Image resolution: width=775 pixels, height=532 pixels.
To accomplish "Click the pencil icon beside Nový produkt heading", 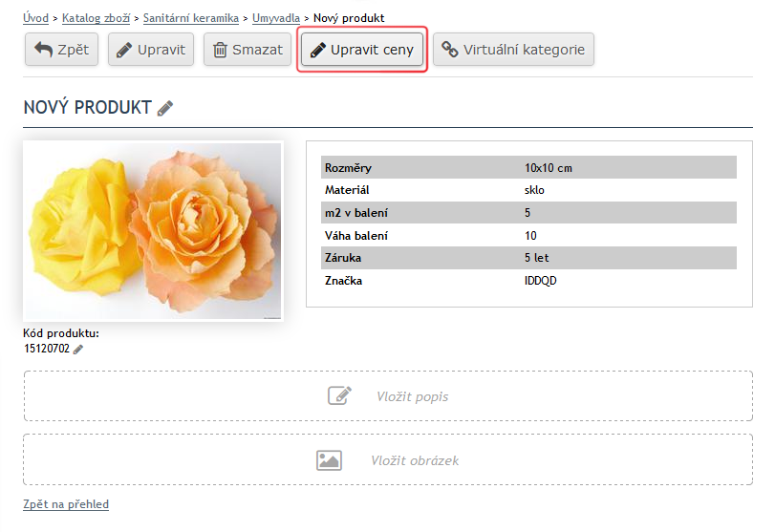I will [165, 109].
